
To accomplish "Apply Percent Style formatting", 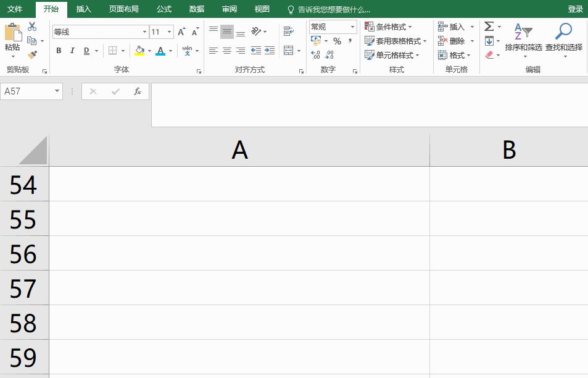I will click(337, 41).
